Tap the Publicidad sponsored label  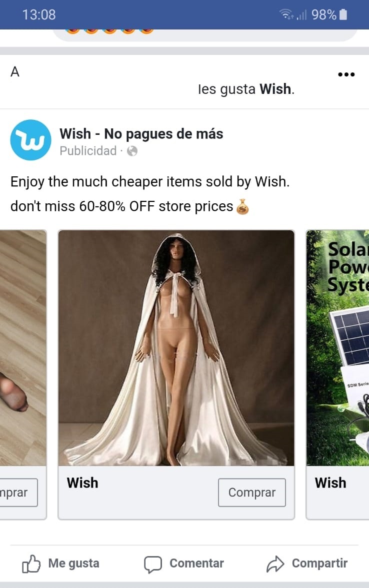tap(88, 151)
